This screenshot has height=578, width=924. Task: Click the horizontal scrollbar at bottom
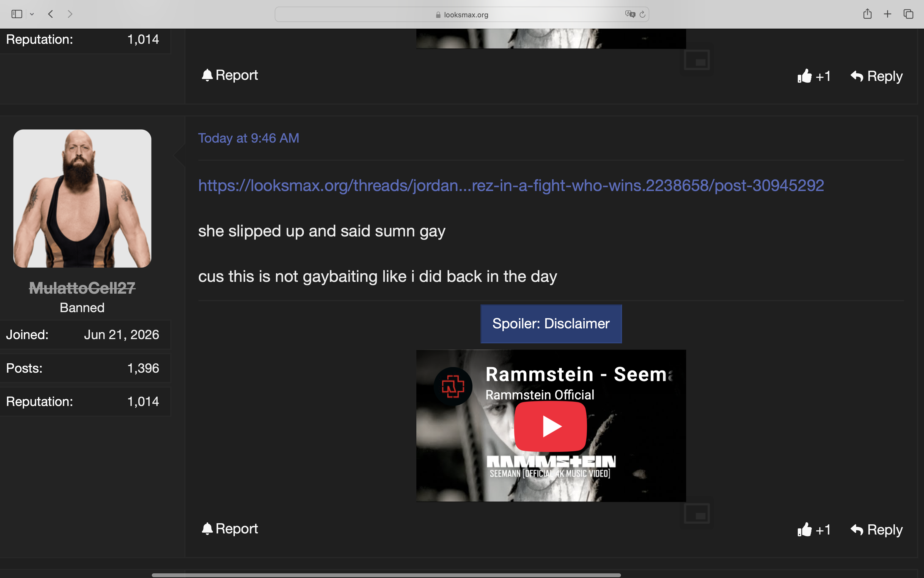tap(386, 575)
